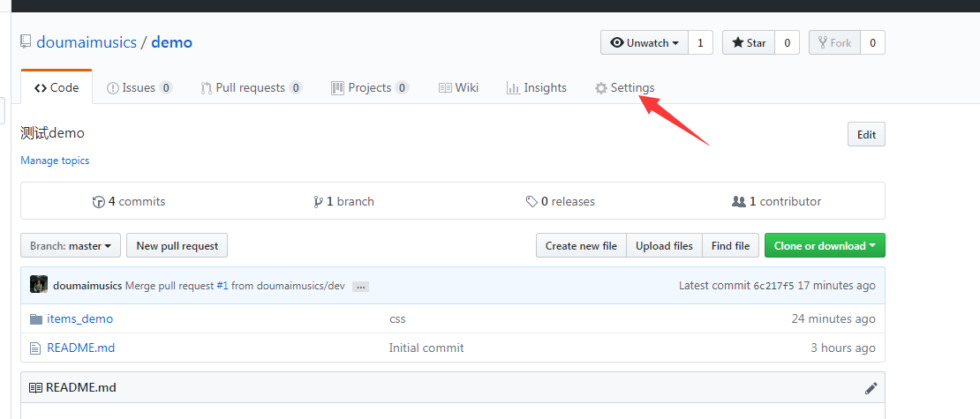
Task: Click the pencil icon to edit README.md
Action: [x=871, y=388]
